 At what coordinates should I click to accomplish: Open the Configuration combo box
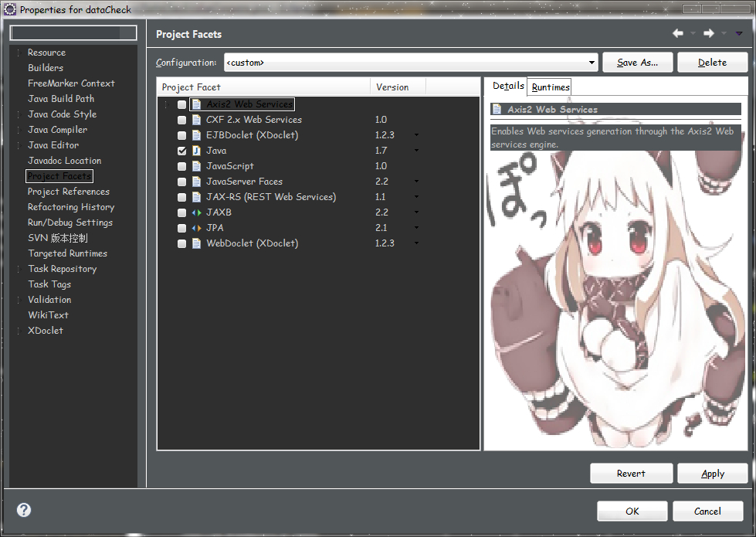coord(411,63)
